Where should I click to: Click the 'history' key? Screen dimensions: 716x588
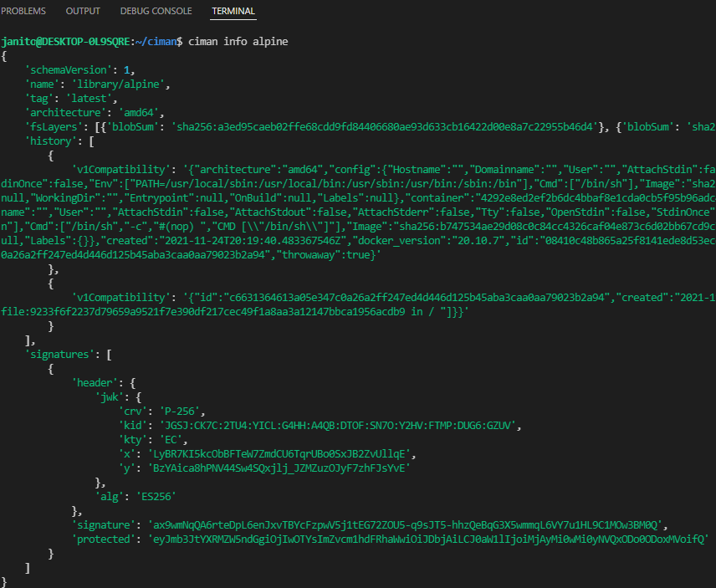pos(51,141)
